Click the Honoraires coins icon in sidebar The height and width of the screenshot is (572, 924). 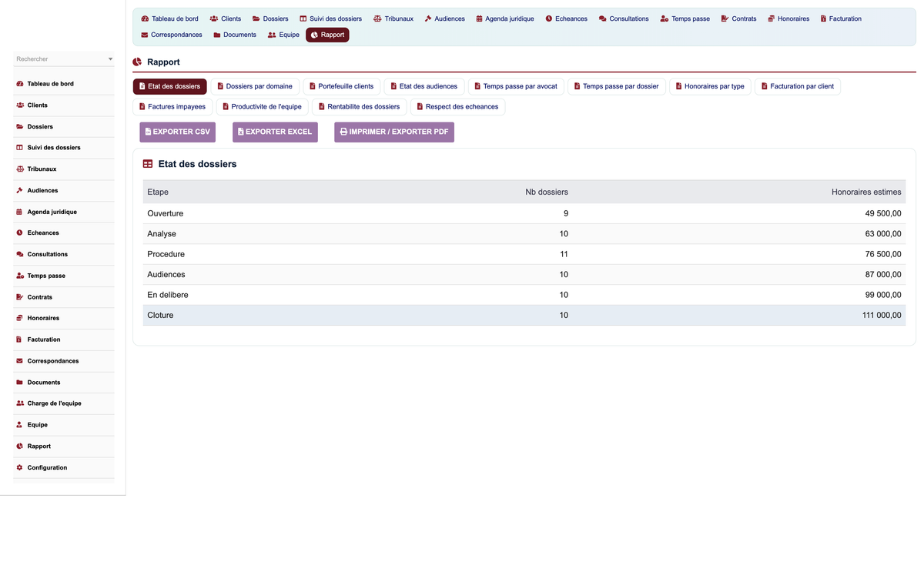click(19, 318)
